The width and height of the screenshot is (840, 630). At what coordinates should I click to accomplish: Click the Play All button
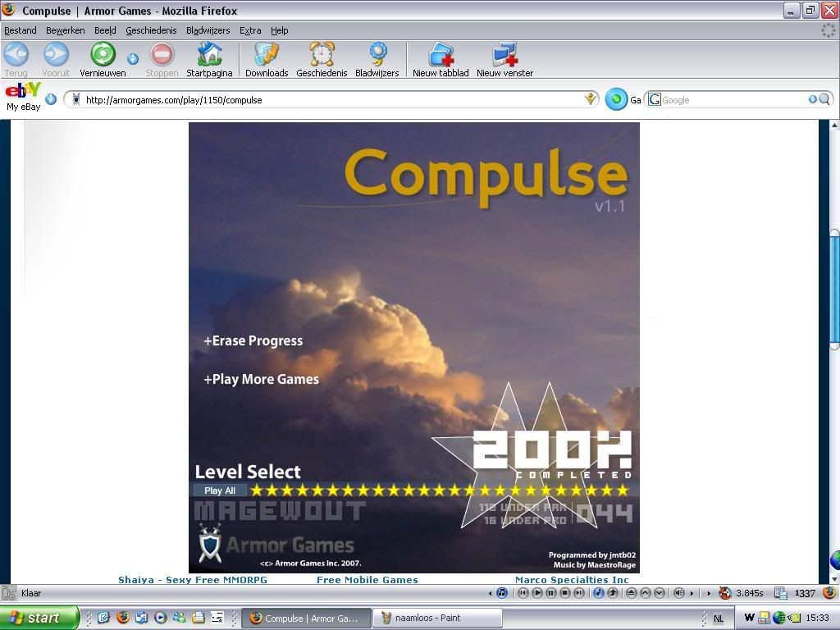(220, 491)
